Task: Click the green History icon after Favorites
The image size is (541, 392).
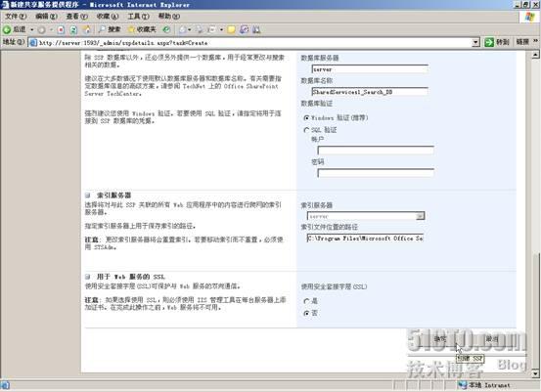Action: (166, 29)
